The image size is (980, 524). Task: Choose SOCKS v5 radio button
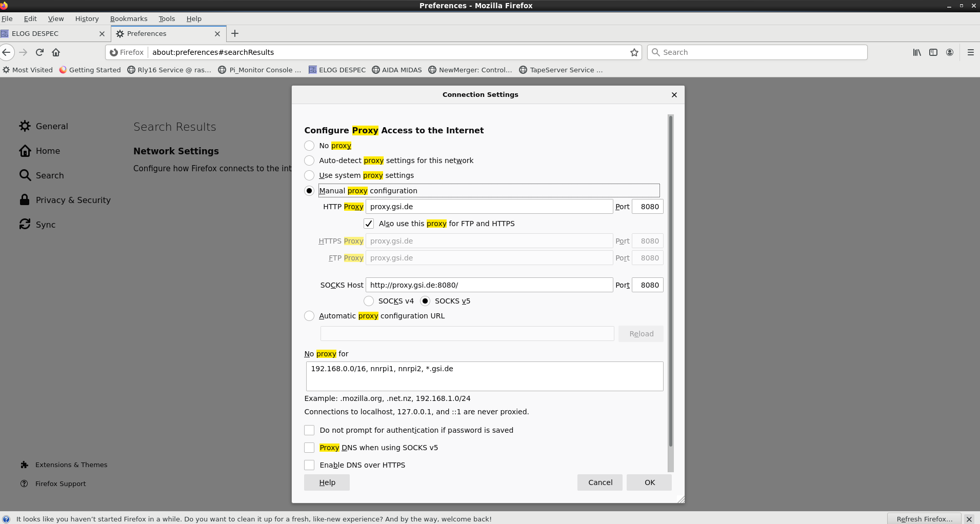tap(425, 301)
